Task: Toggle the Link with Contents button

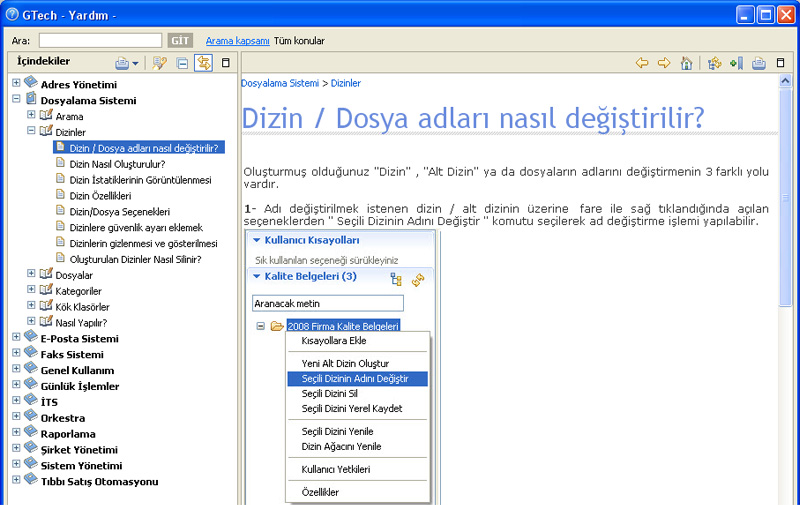Action: click(204, 63)
